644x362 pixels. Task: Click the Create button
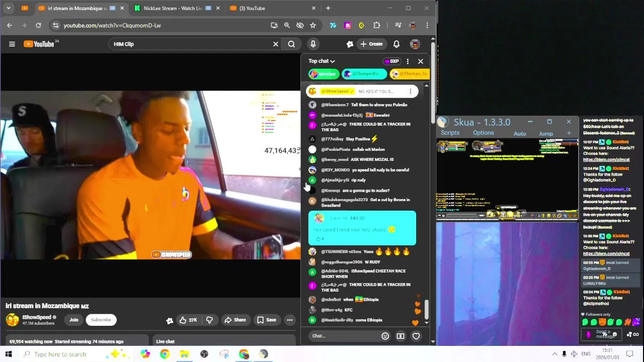click(x=371, y=44)
